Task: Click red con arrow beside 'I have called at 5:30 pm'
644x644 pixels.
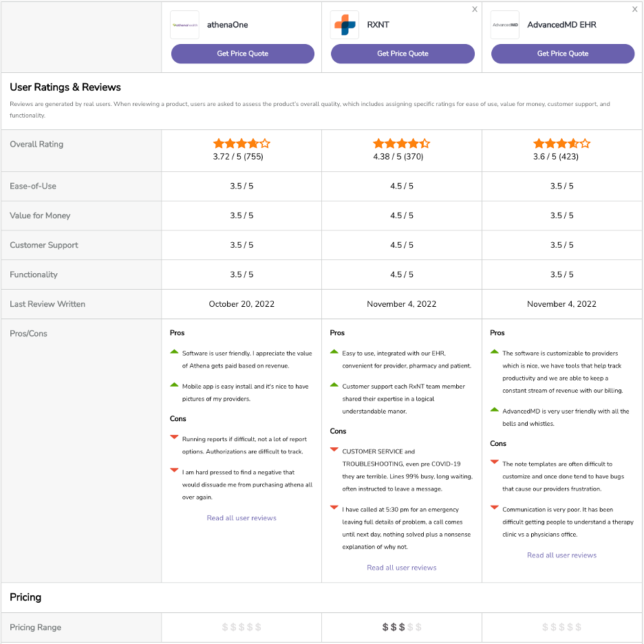Action: (x=334, y=508)
